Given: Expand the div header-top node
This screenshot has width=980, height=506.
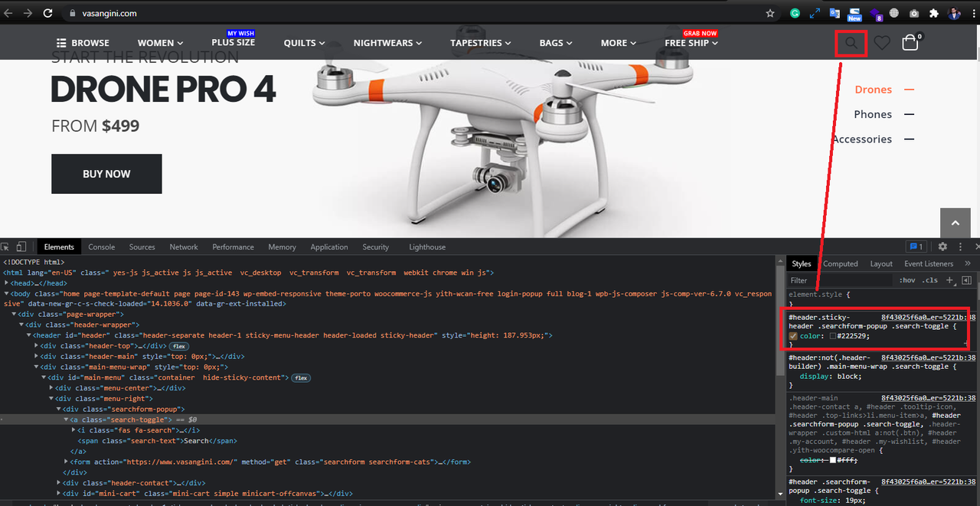Looking at the screenshot, I should click(37, 346).
